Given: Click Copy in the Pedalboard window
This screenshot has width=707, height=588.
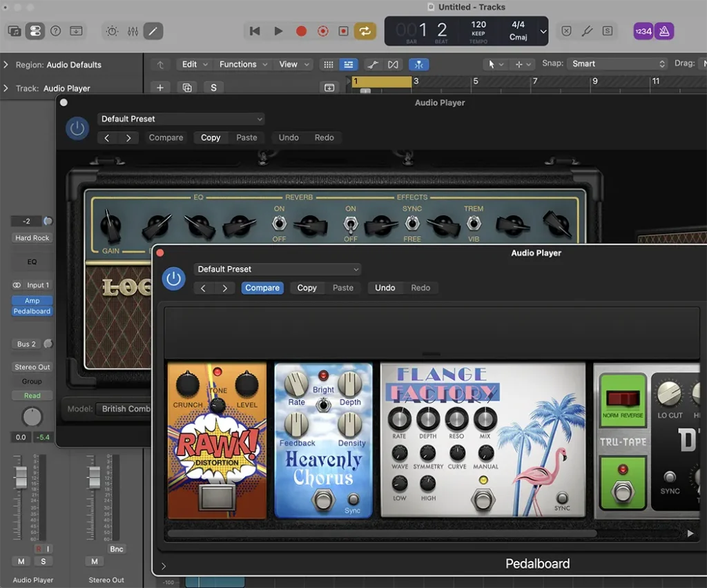Looking at the screenshot, I should coord(307,288).
